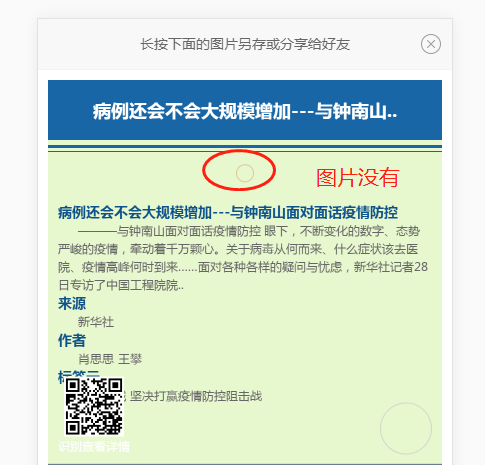Click the dialog header instruction text

pos(245,44)
